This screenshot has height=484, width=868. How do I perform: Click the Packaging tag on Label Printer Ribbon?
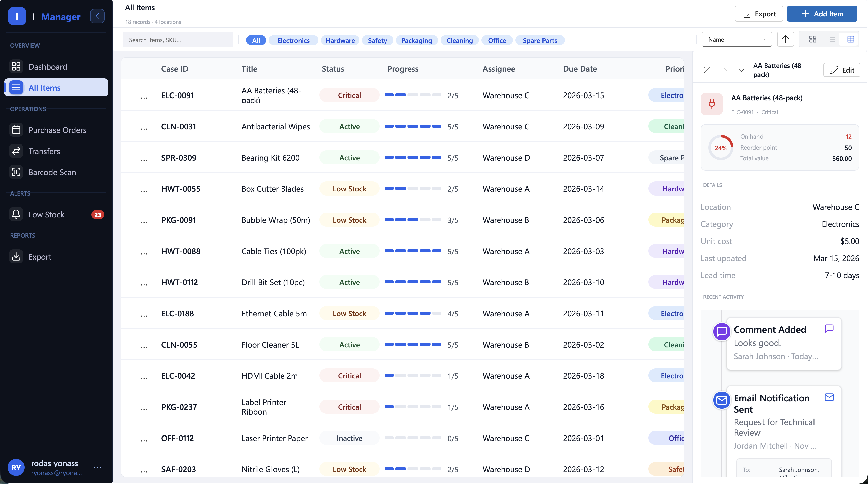coord(666,407)
